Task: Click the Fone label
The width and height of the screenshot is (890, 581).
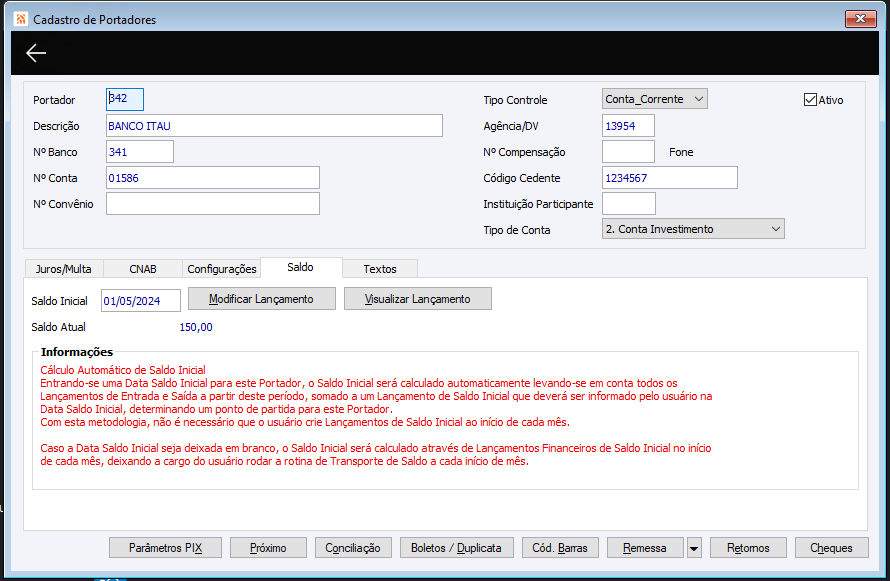Action: [681, 152]
